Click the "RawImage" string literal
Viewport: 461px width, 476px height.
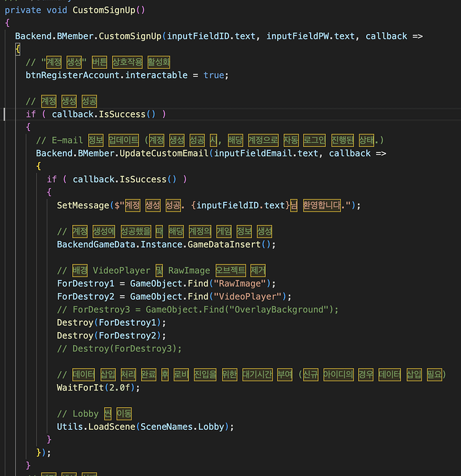[x=240, y=284]
